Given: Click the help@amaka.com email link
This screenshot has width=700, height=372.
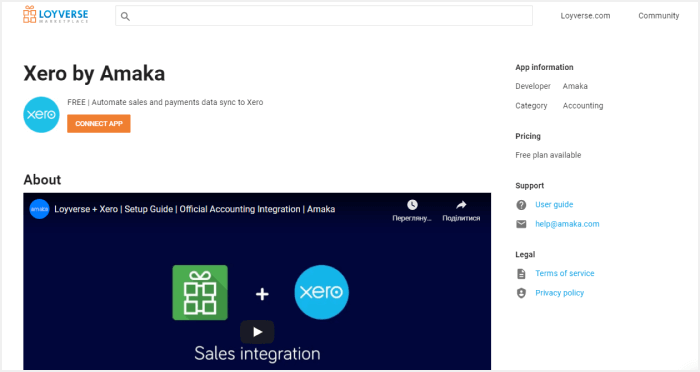Looking at the screenshot, I should tap(567, 224).
